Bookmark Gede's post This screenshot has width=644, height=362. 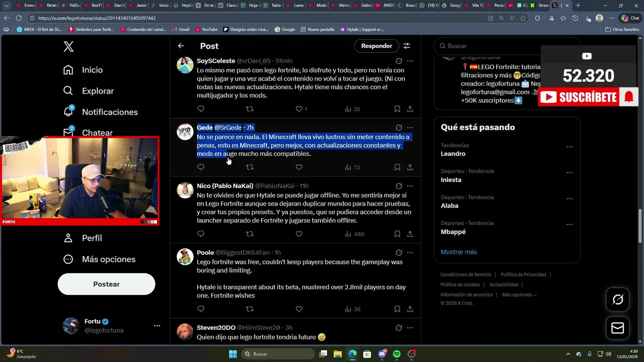(x=397, y=167)
